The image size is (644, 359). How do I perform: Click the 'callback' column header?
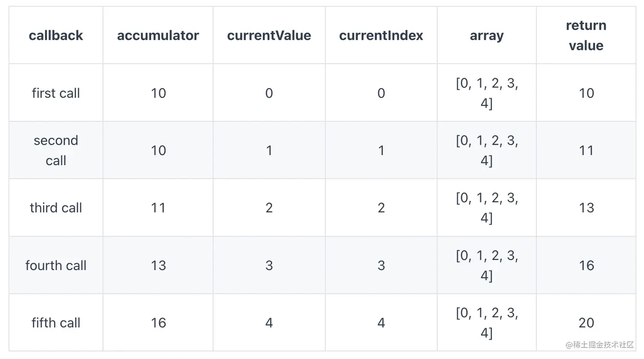point(56,35)
